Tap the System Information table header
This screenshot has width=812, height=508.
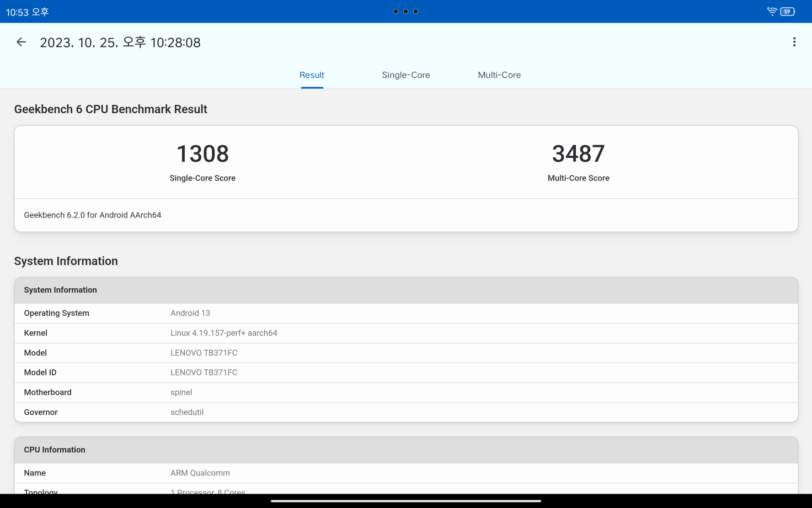(x=406, y=290)
